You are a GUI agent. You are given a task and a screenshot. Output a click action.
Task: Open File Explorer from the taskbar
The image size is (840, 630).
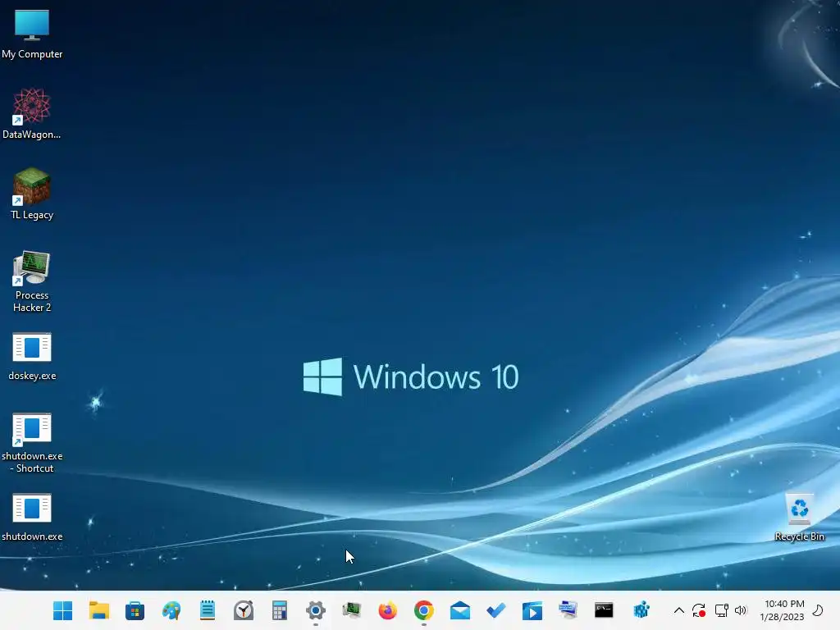click(99, 610)
